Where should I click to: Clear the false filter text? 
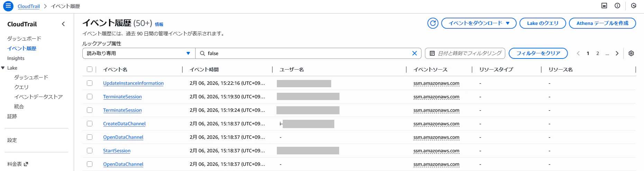click(x=414, y=53)
